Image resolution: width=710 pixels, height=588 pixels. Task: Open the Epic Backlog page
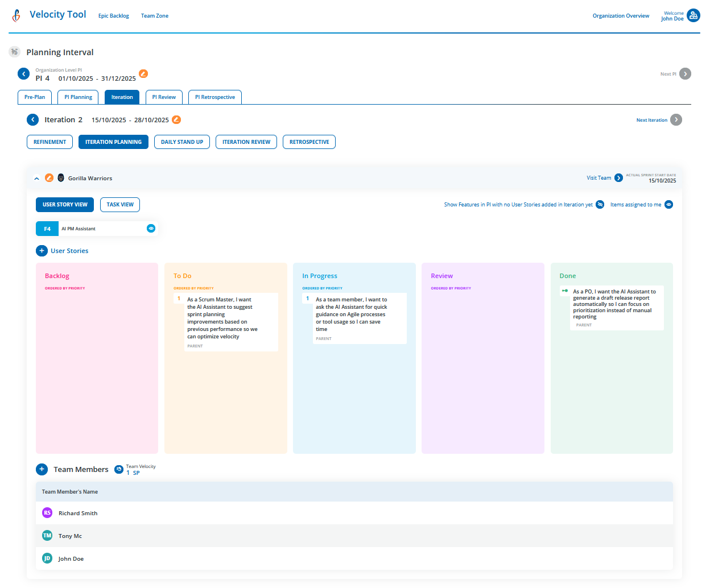tap(113, 15)
